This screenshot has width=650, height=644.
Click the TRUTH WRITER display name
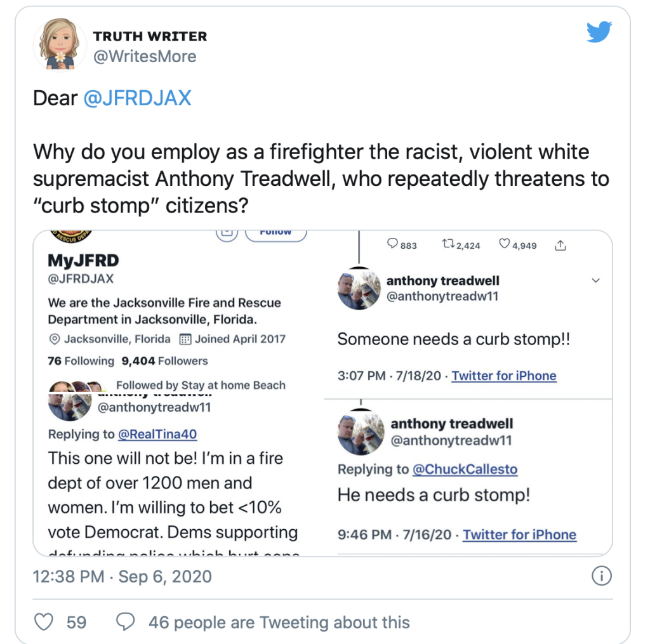coord(150,37)
